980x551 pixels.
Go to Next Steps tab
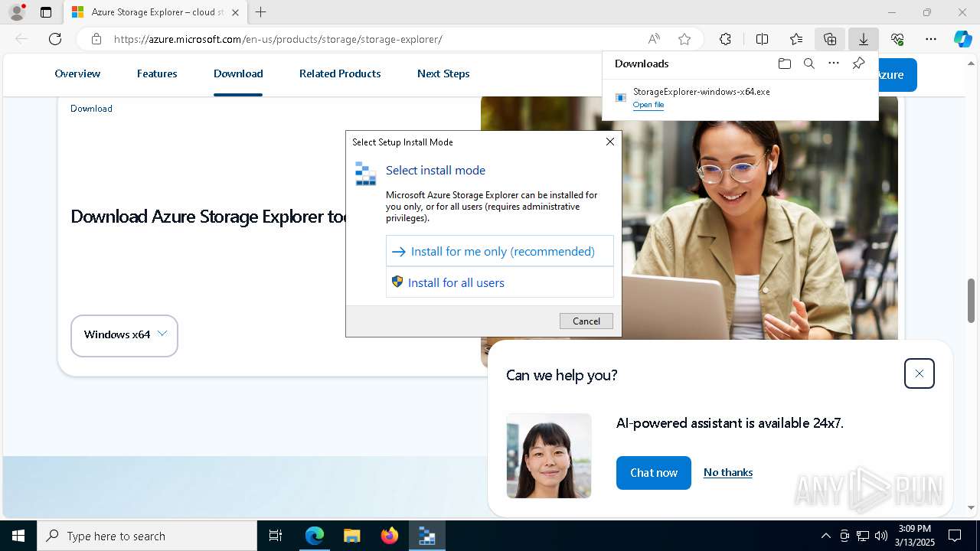tap(443, 73)
